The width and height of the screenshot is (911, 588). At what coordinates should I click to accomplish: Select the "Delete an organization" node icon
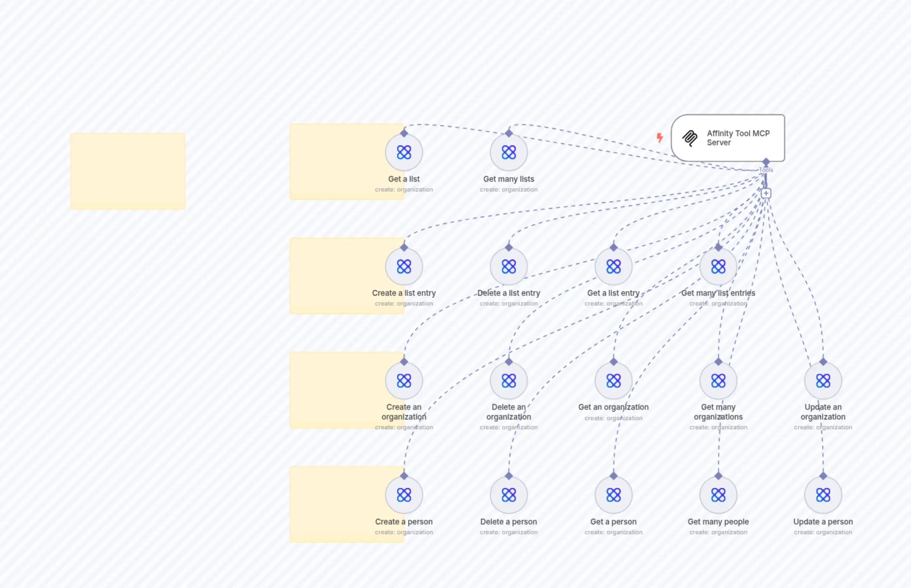[x=509, y=381]
